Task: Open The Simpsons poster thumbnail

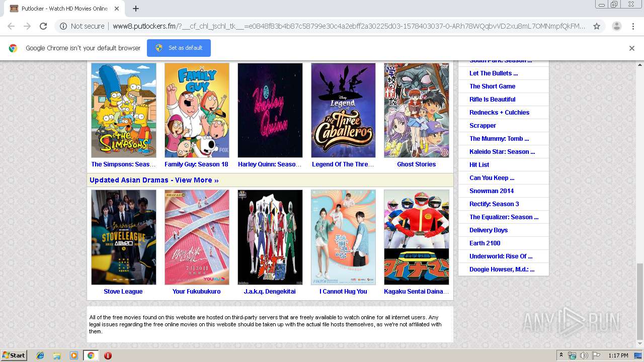Action: click(124, 110)
